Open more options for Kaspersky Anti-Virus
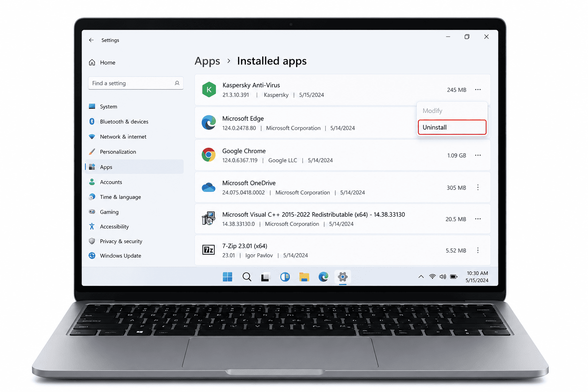 point(478,90)
